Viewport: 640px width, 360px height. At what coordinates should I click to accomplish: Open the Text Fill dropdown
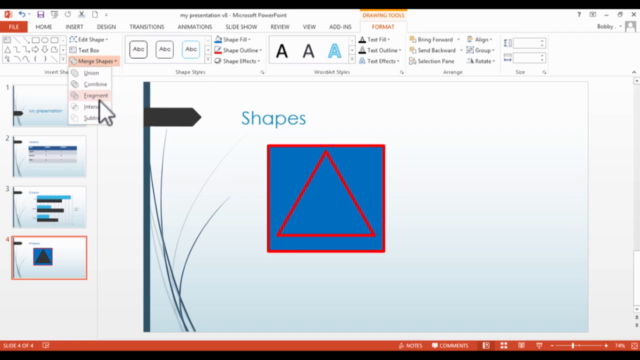375,40
